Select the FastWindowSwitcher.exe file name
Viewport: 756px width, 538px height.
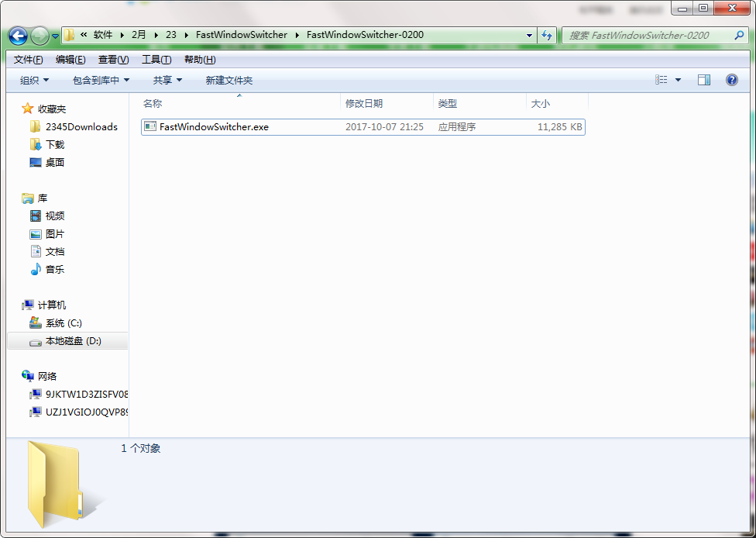[x=214, y=127]
